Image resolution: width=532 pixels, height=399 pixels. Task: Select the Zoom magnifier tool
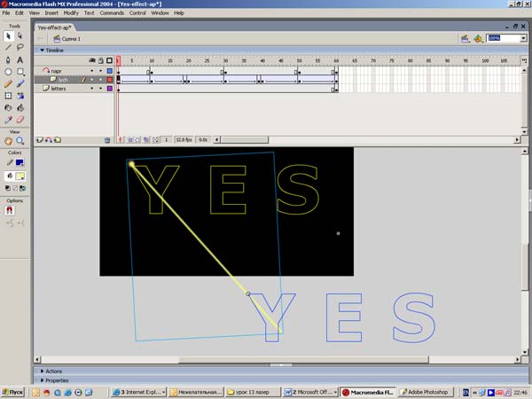(x=20, y=140)
